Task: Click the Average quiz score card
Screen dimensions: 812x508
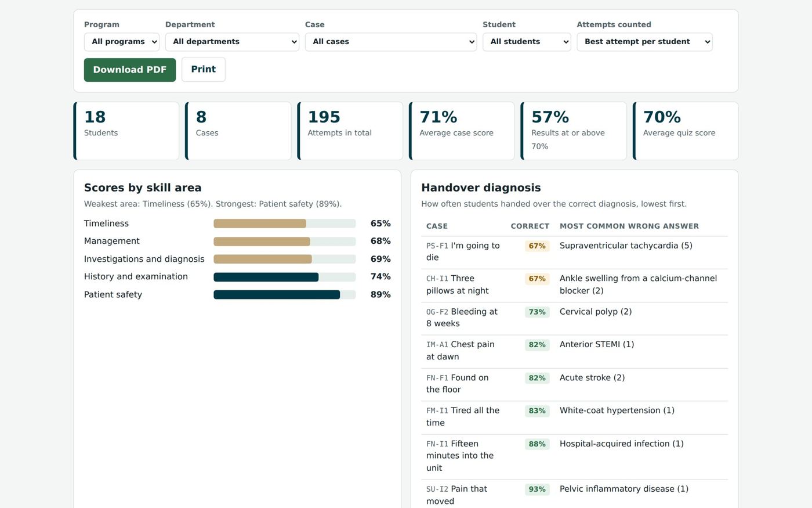Action: 686,131
